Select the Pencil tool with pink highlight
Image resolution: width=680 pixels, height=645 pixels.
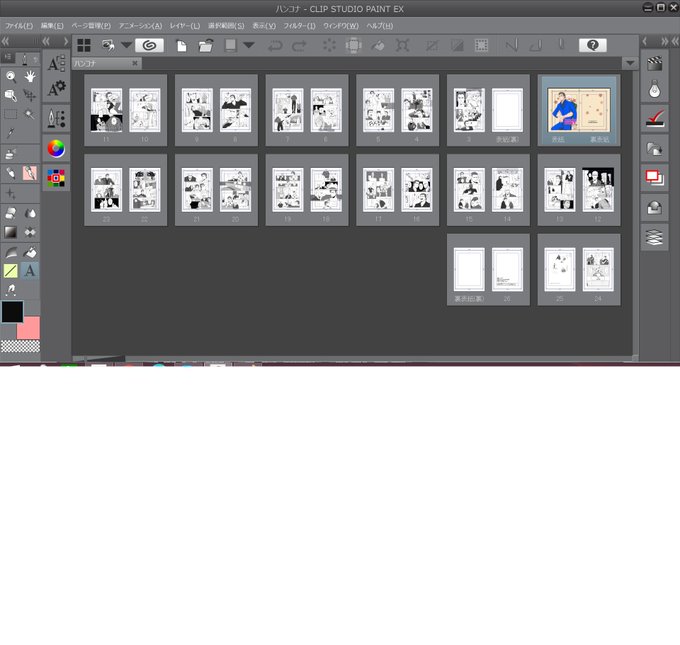click(30, 174)
